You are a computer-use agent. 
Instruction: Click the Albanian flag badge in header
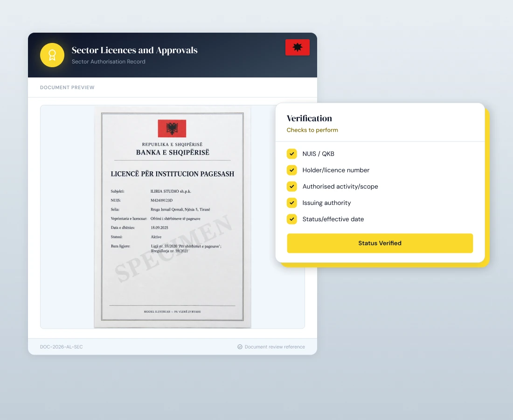(x=298, y=48)
